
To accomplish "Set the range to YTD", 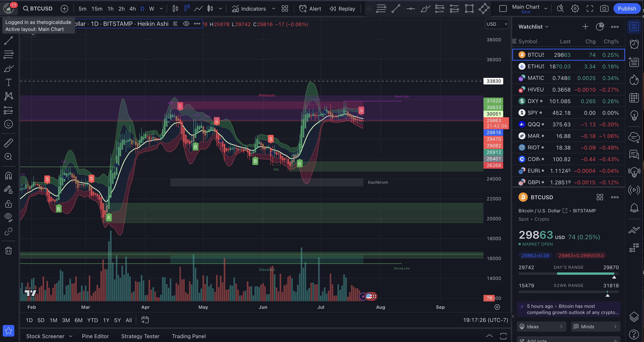I will (92, 320).
